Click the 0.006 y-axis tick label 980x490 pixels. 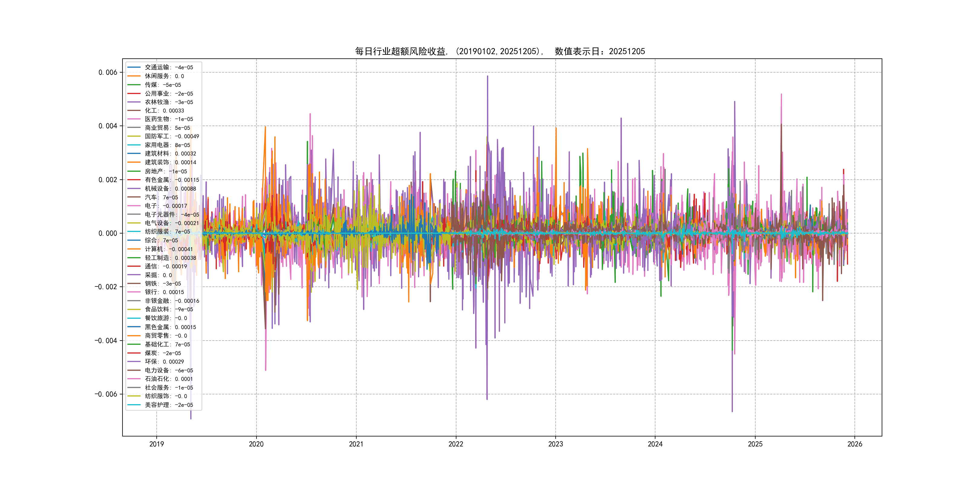pos(108,72)
